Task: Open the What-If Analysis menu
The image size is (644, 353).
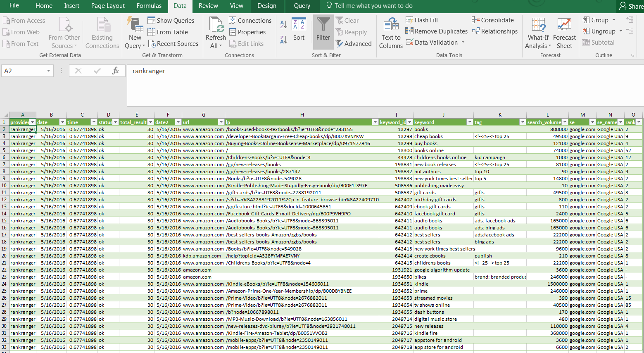Action: [538, 33]
